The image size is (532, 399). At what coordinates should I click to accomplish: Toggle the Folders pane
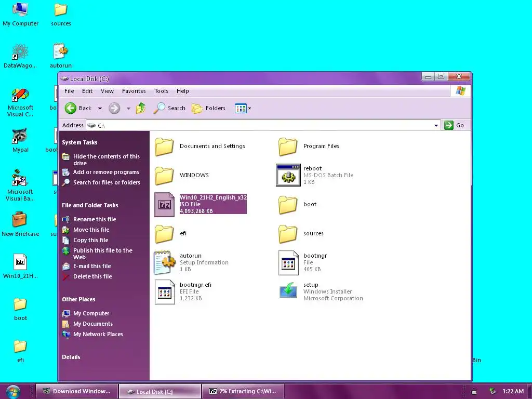click(x=208, y=108)
